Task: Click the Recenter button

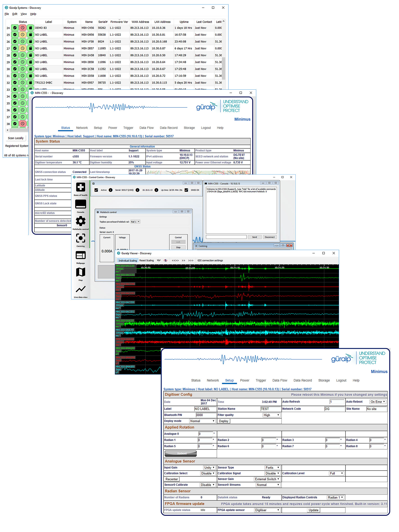Action: [172, 479]
